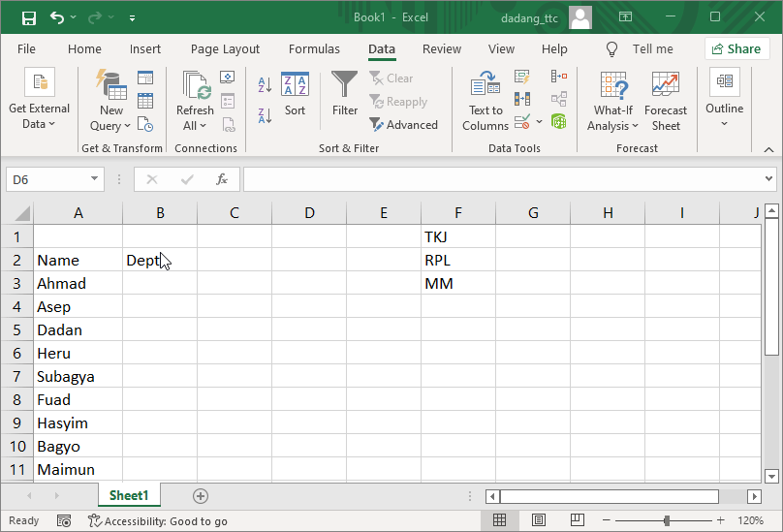783x532 pixels.
Task: Click the Share button
Action: pos(736,49)
